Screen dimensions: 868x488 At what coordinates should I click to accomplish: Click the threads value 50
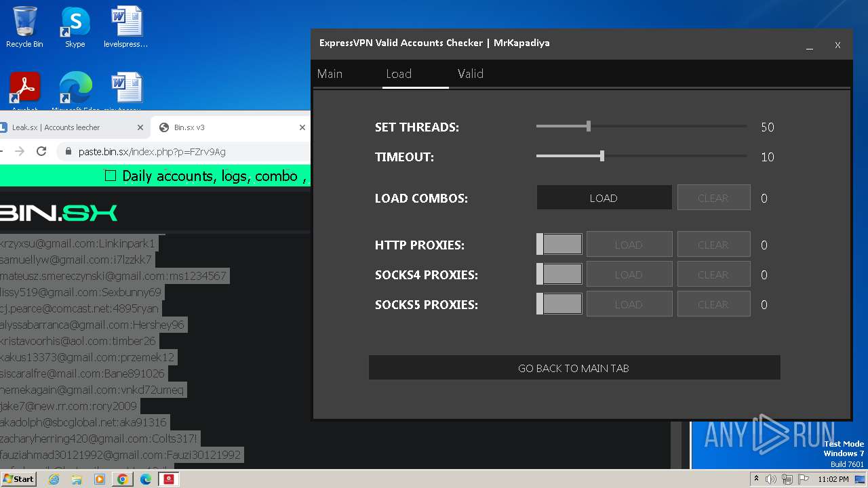coord(768,127)
